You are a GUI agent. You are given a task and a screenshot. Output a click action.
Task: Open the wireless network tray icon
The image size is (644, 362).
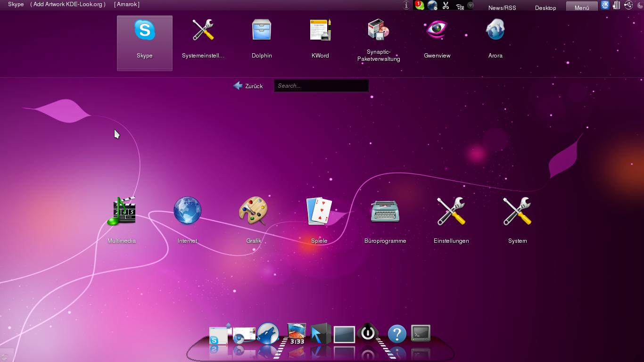click(460, 6)
